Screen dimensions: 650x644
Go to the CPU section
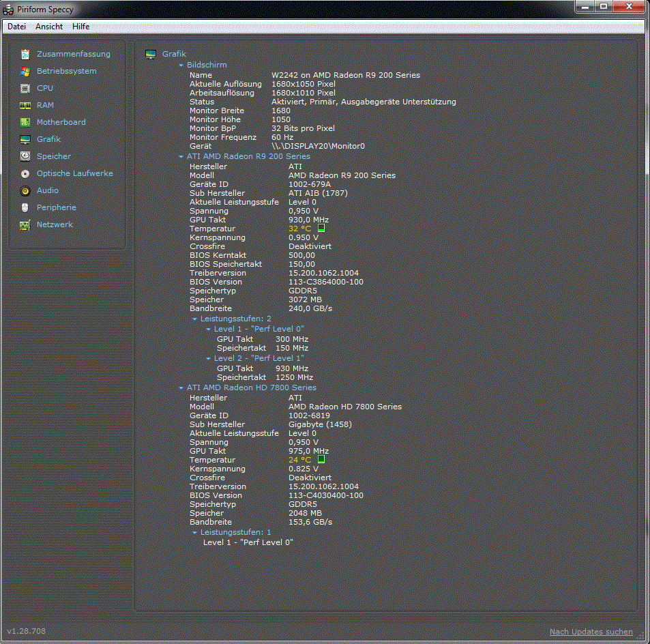pyautogui.click(x=45, y=88)
